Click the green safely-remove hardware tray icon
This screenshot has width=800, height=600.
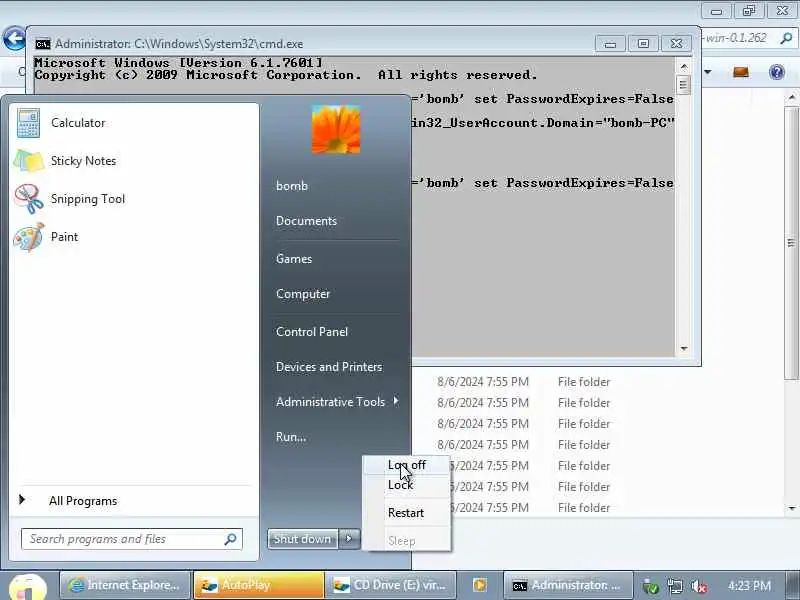tap(651, 586)
